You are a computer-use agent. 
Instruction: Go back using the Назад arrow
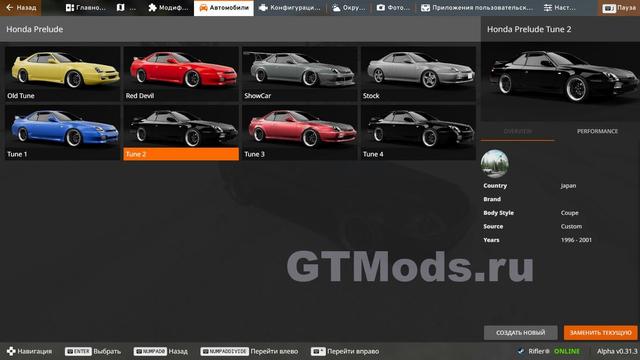(x=21, y=8)
